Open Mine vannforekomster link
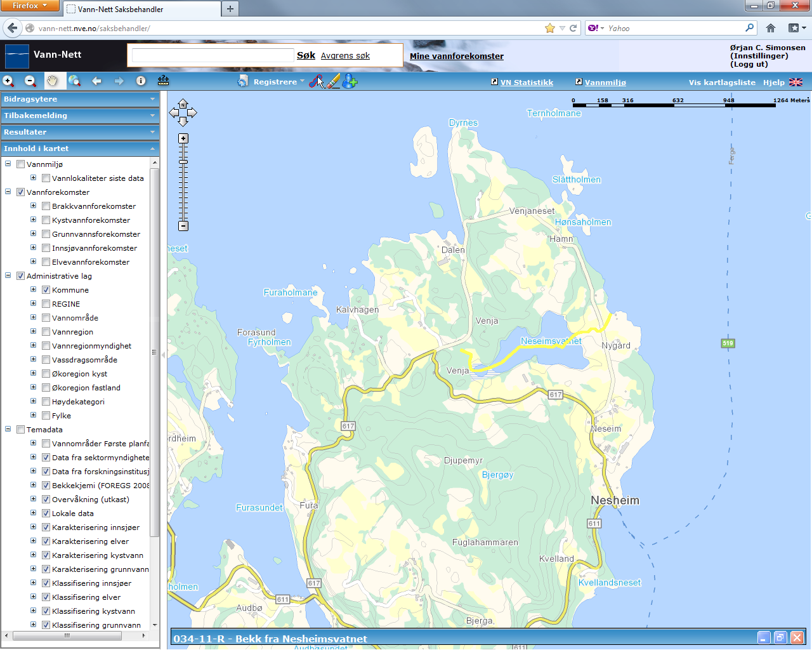 pos(457,56)
